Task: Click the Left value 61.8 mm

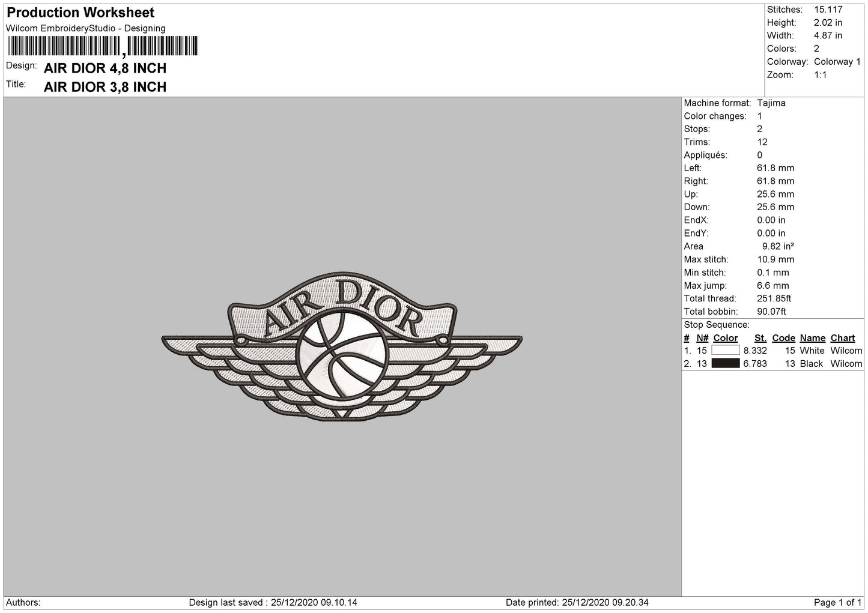Action: (775, 169)
